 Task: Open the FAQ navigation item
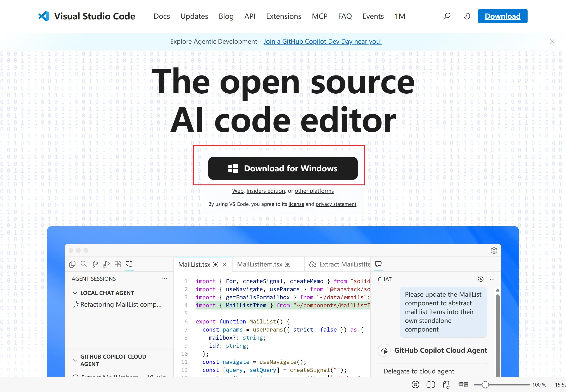345,16
